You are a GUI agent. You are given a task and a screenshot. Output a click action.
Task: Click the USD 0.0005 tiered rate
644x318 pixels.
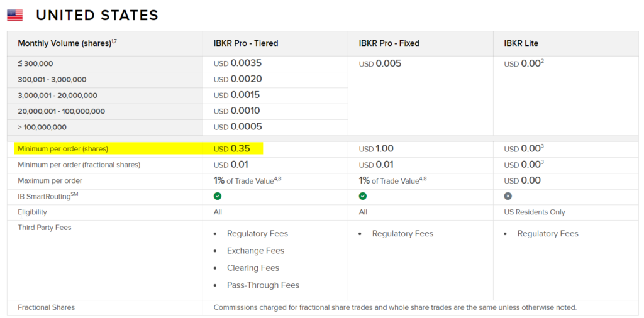point(238,127)
